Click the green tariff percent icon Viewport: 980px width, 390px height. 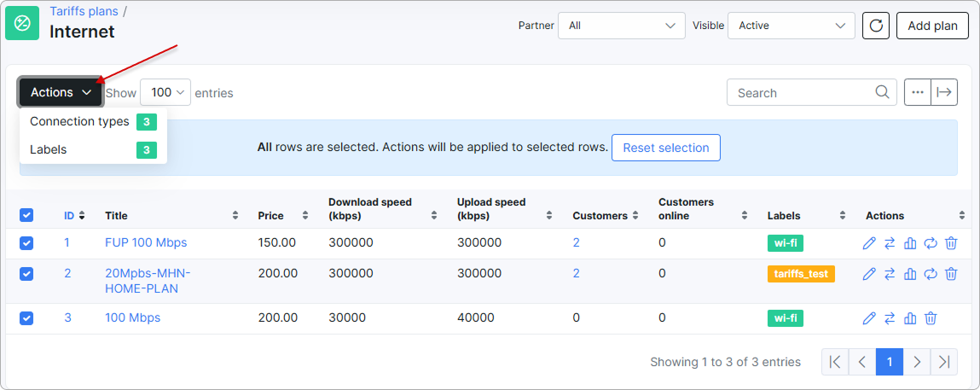pyautogui.click(x=22, y=24)
